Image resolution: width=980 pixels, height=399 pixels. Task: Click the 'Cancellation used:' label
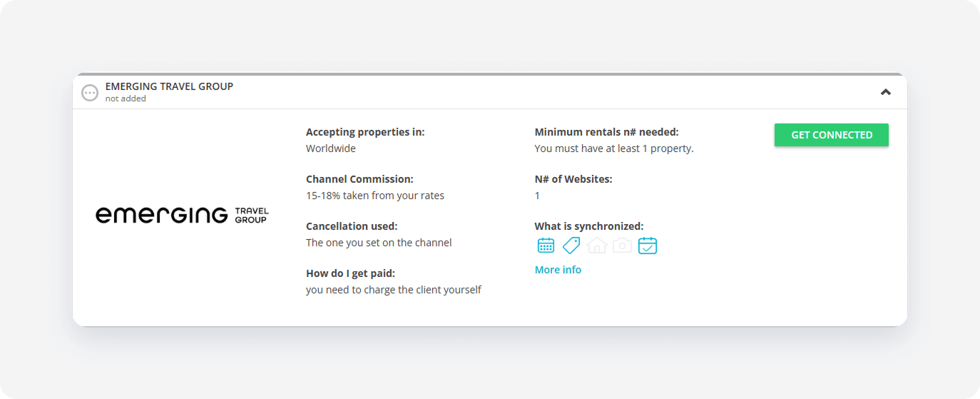tap(352, 226)
